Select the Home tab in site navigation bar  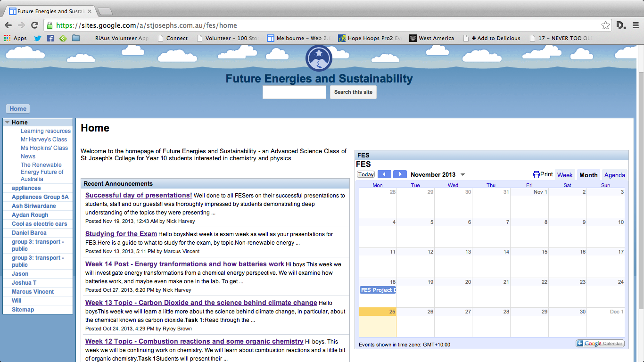[x=18, y=109]
